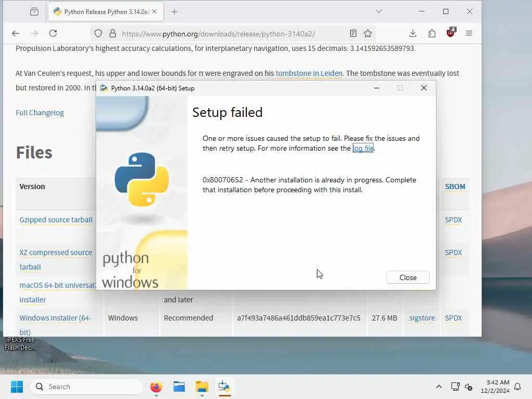Show site security padlock info
Image resolution: width=532 pixels, height=399 pixels.
[x=113, y=33]
